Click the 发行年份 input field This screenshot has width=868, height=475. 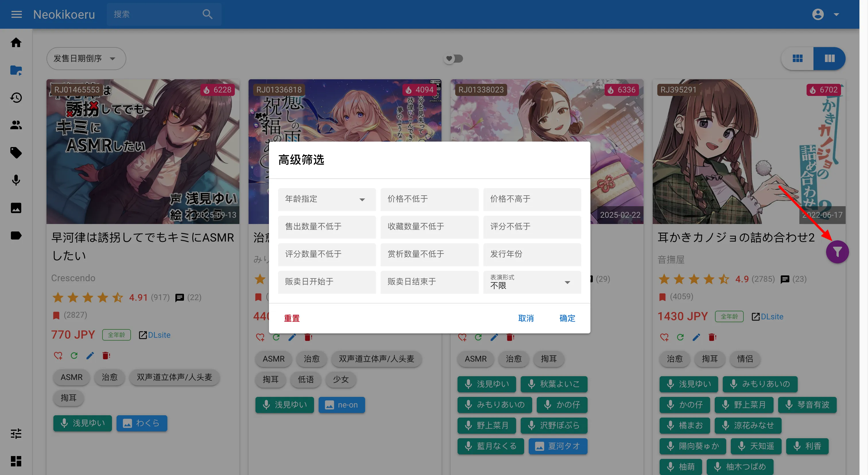point(532,254)
